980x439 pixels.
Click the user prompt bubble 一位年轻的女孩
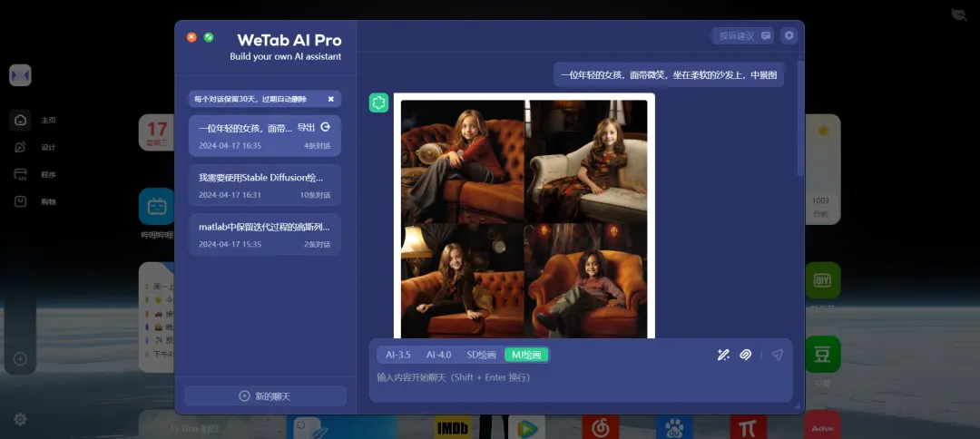669,75
